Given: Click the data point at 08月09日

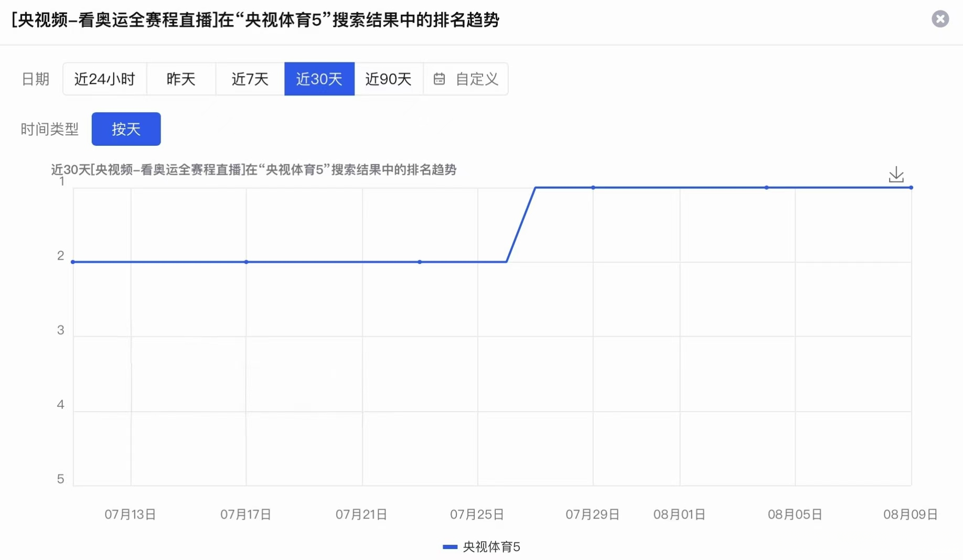Looking at the screenshot, I should pyautogui.click(x=911, y=187).
